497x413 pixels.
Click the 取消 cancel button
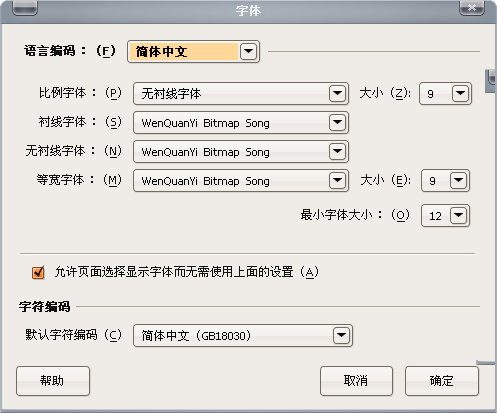point(356,381)
